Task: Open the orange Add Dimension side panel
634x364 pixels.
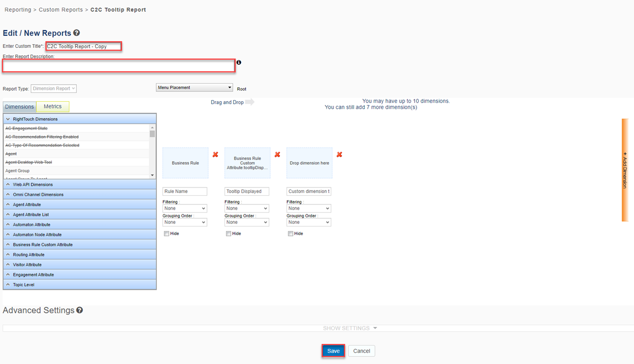Action: (625, 170)
